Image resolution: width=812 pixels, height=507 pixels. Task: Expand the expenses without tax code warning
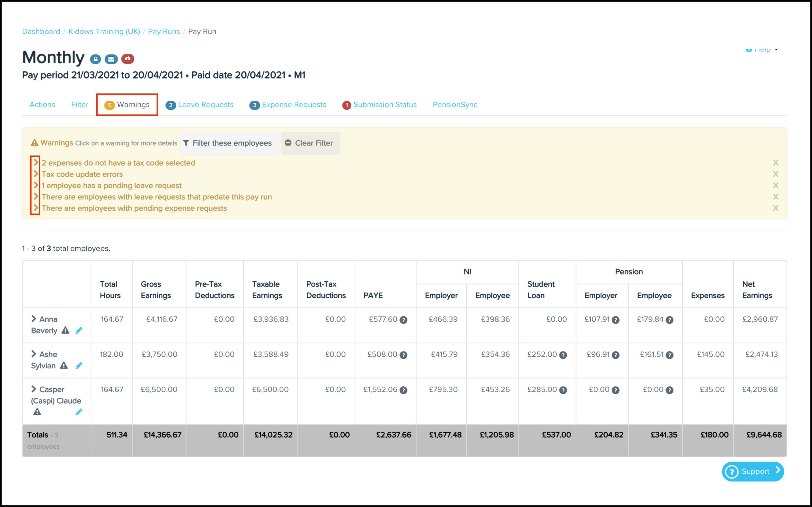(x=35, y=163)
